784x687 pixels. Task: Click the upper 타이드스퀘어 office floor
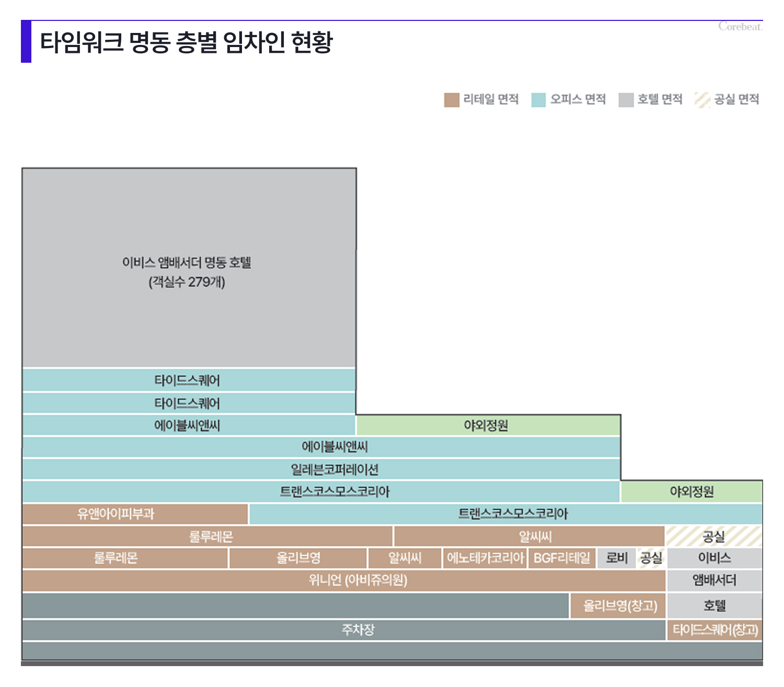(189, 380)
